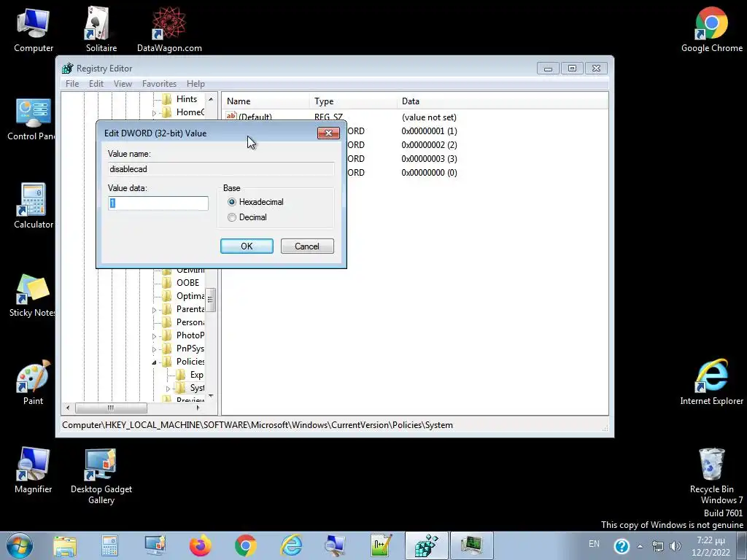Click the Data column header
The width and height of the screenshot is (747, 560).
[502, 101]
